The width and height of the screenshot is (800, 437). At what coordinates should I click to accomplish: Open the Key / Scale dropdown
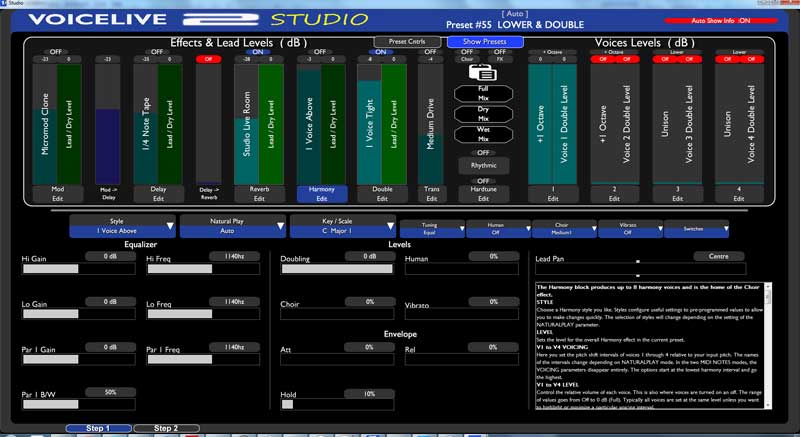(343, 226)
